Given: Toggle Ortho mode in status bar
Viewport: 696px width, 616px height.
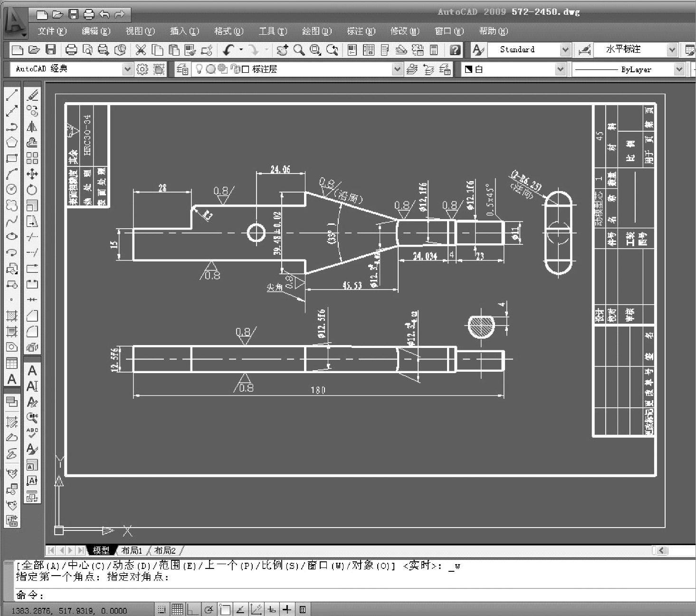Looking at the screenshot, I should 192,609.
